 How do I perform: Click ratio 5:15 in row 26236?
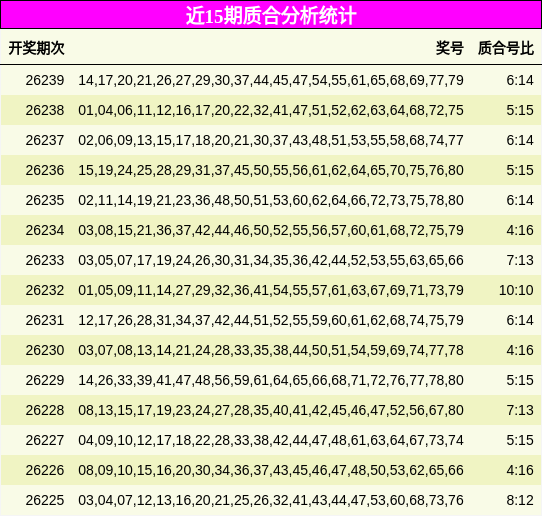point(520,170)
